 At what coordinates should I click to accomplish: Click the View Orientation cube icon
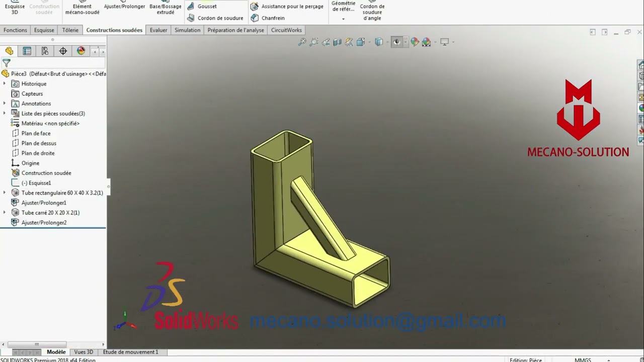(x=360, y=42)
